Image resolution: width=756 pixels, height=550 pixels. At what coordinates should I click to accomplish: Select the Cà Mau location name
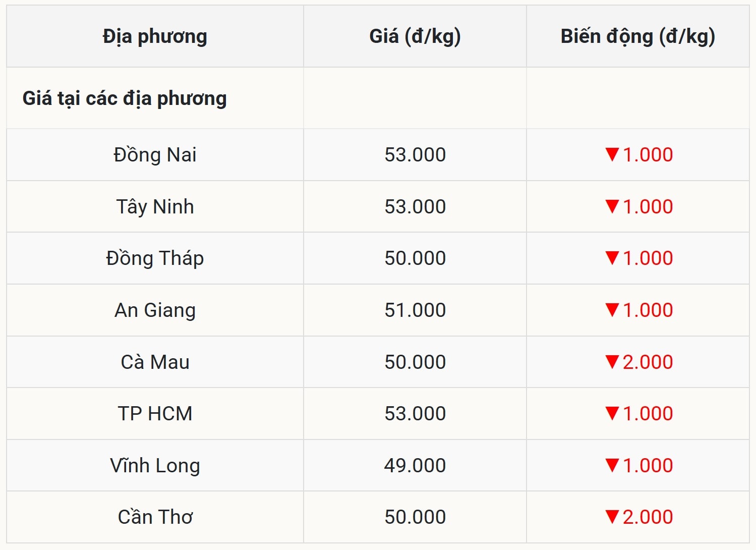point(155,362)
